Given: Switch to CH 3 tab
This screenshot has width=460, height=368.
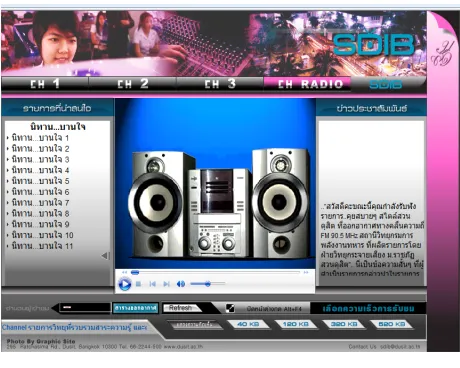Looking at the screenshot, I should [220, 84].
